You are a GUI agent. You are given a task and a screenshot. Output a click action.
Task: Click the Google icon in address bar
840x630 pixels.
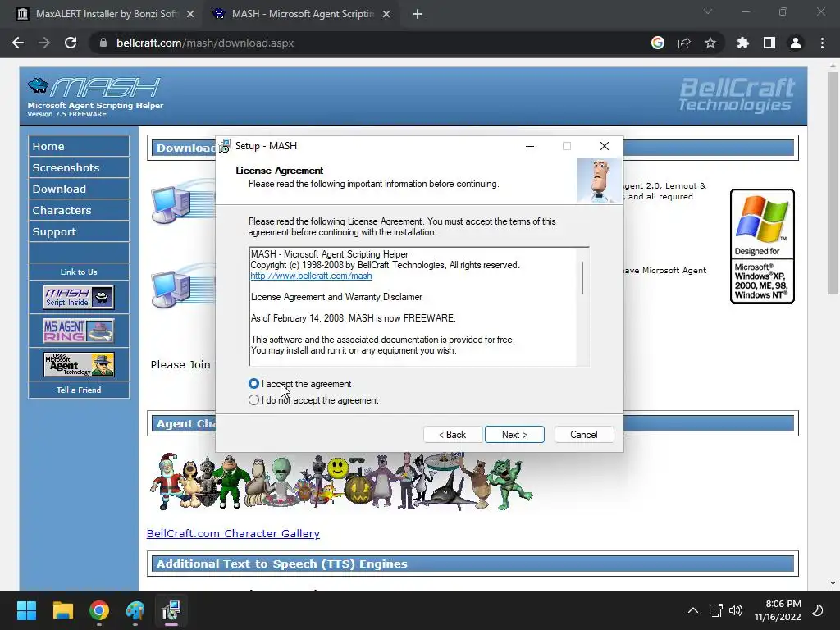(658, 43)
